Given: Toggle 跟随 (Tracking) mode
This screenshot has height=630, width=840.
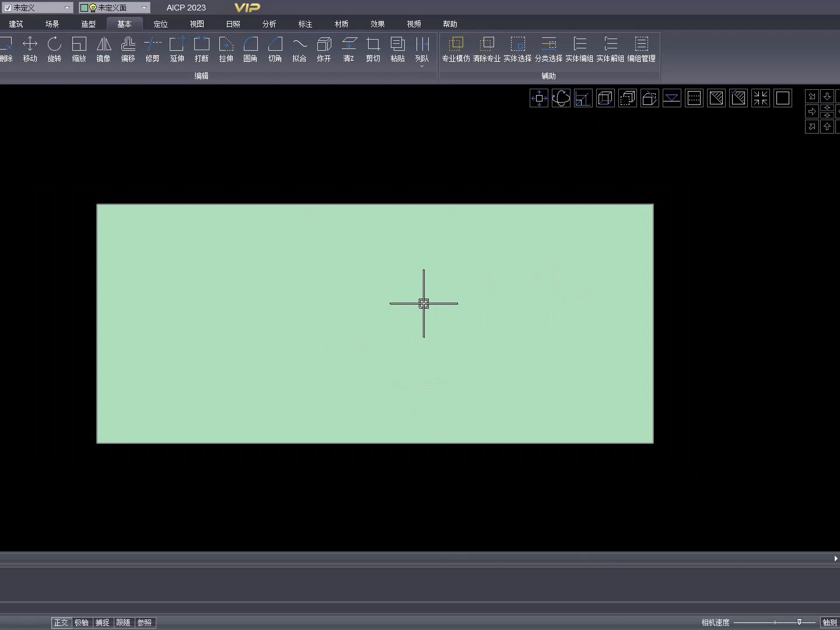Looking at the screenshot, I should pyautogui.click(x=123, y=622).
